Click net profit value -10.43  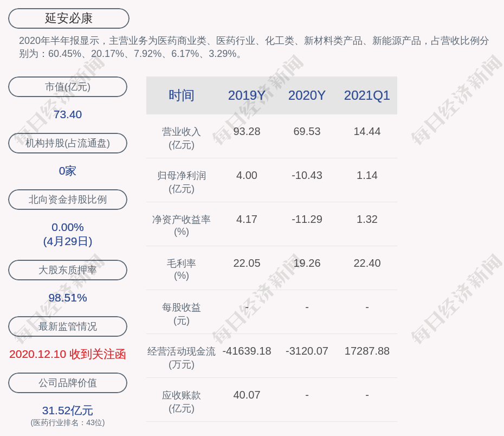(307, 175)
